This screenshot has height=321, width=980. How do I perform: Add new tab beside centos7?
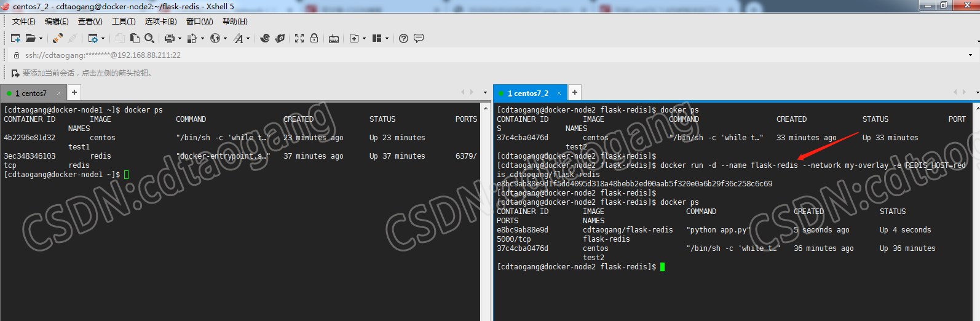[74, 93]
